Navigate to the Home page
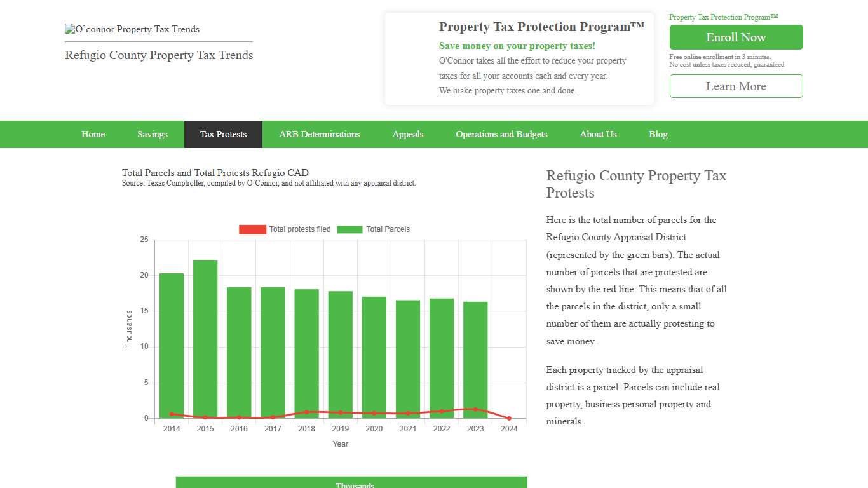Screen dimensions: 868x488 coord(93,134)
